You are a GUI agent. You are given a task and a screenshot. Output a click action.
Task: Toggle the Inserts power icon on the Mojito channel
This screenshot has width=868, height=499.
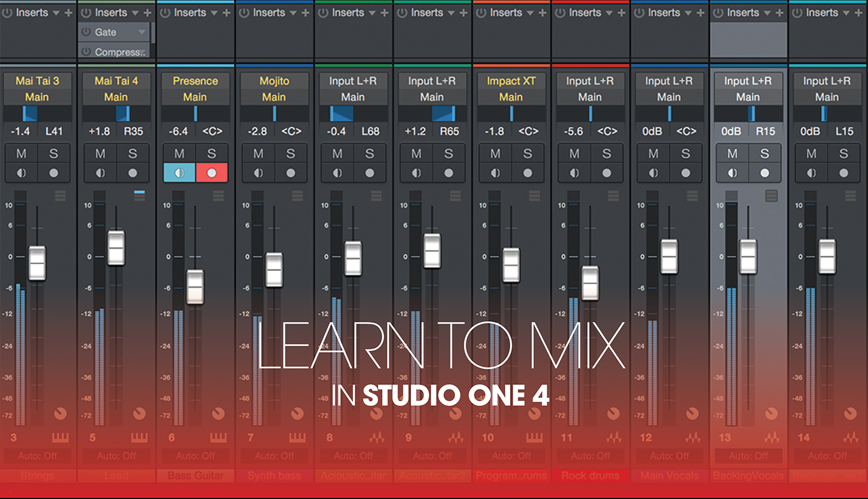[x=244, y=12]
